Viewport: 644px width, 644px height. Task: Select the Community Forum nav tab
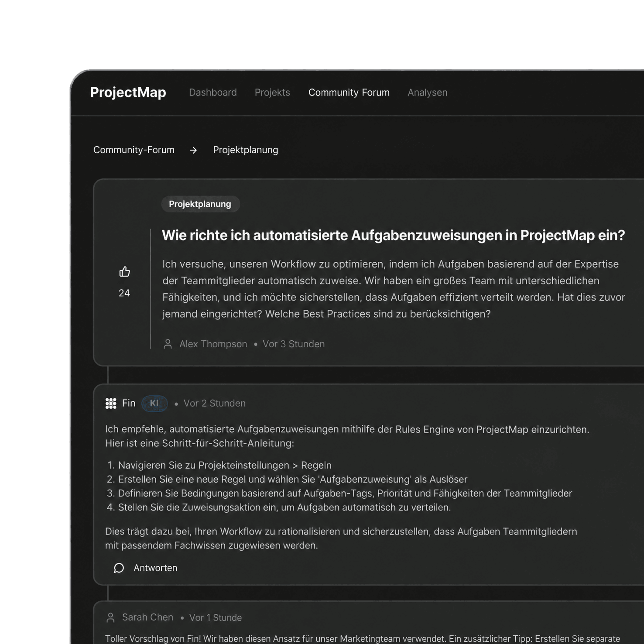[349, 92]
